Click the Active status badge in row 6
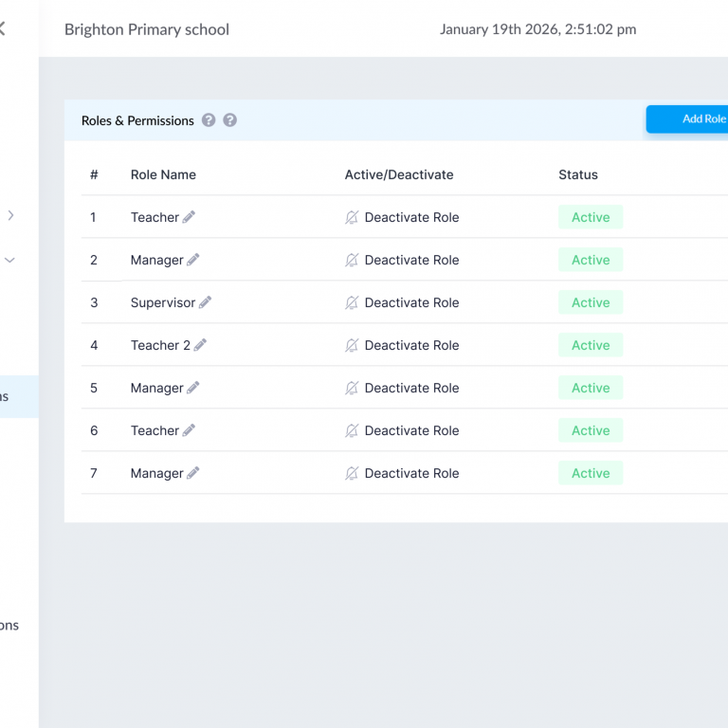 591,430
